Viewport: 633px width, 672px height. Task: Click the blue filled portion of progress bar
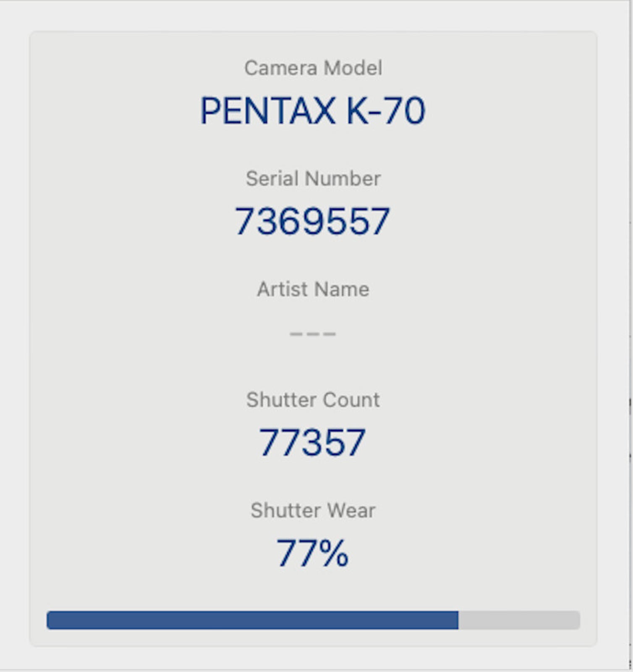tap(252, 620)
